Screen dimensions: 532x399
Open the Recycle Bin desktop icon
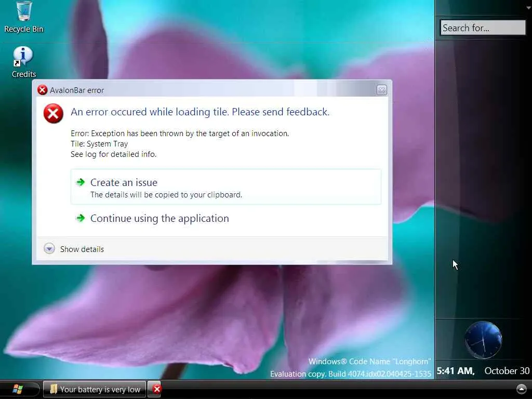(x=24, y=17)
